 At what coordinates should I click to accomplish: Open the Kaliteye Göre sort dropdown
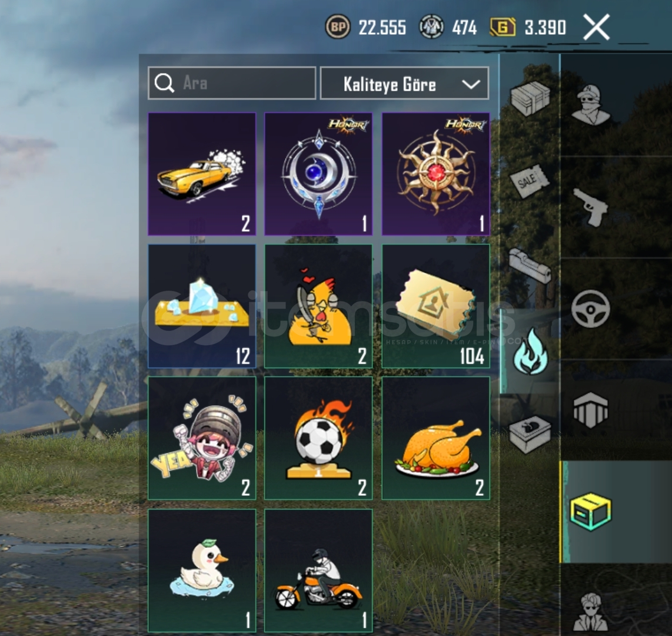(404, 83)
